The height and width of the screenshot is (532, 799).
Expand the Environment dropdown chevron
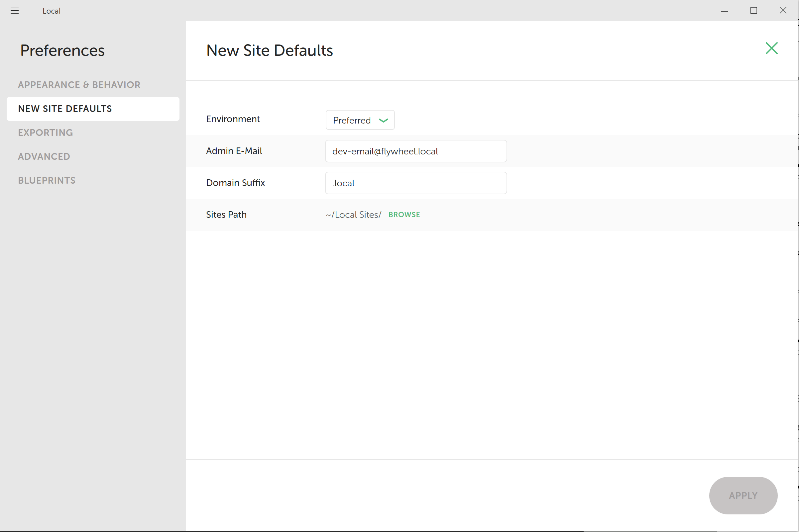point(383,121)
